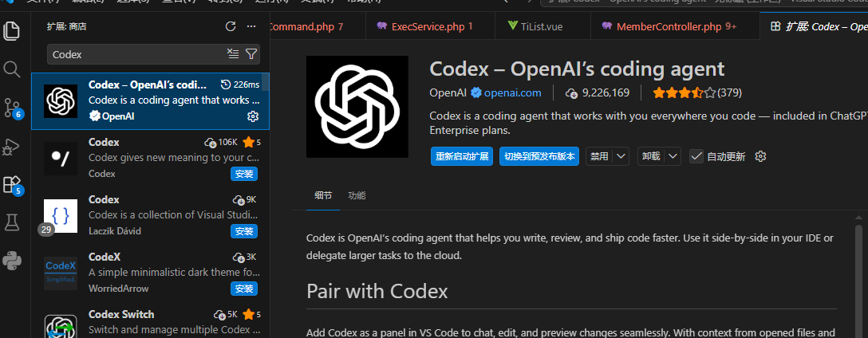
Task: Open Run and Debug view
Action: tap(12, 147)
